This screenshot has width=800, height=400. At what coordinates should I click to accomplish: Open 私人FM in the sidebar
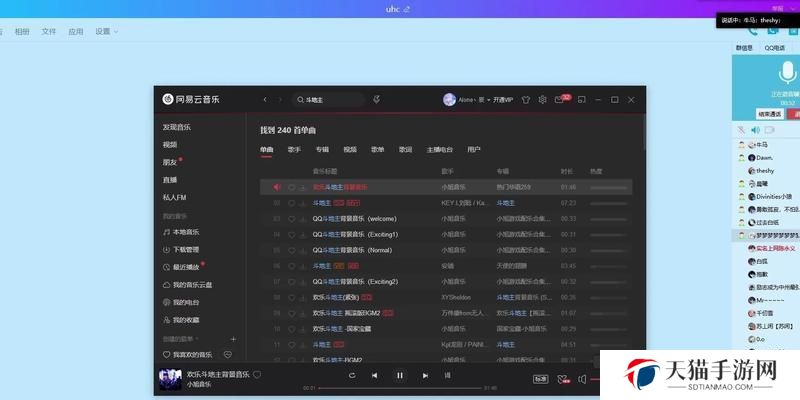(174, 197)
